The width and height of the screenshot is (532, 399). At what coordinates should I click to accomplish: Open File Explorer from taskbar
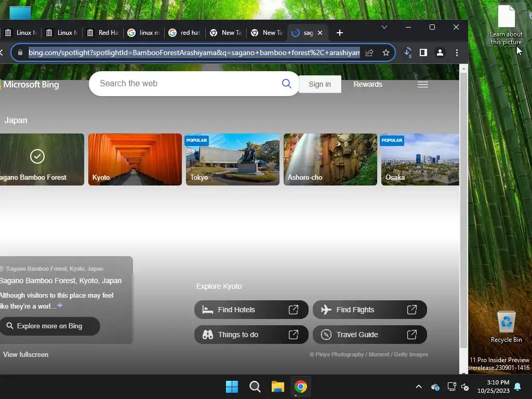point(277,387)
